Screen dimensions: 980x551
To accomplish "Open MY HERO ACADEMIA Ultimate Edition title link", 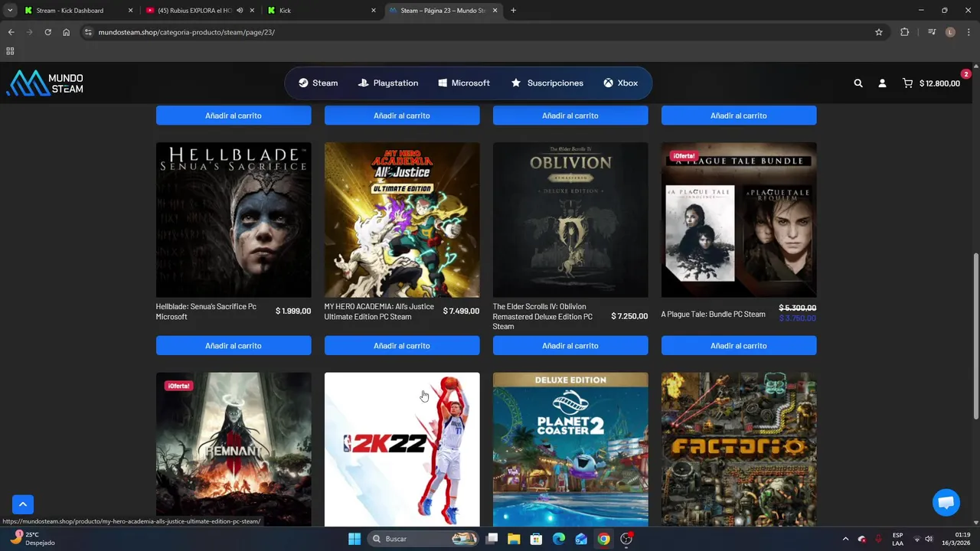I will pos(379,311).
